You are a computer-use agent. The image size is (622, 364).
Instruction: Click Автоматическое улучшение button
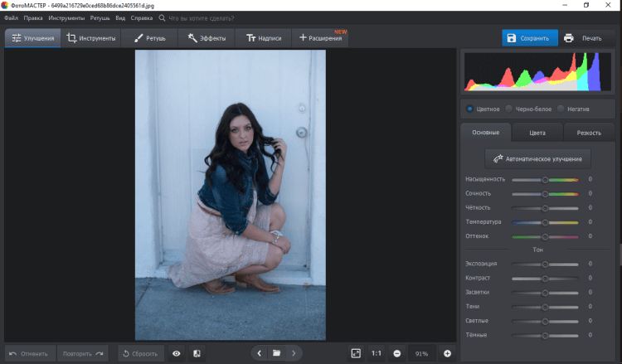point(537,158)
